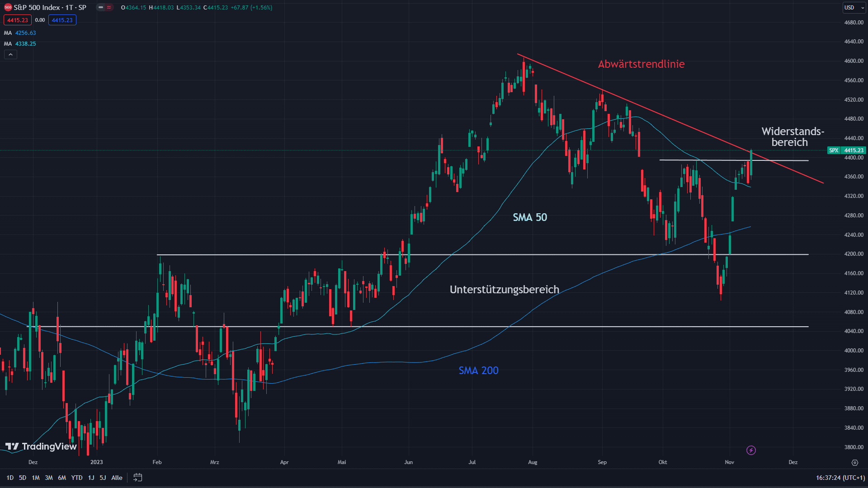Viewport: 868px width, 488px height.
Task: Select the Alle time range
Action: (x=117, y=478)
